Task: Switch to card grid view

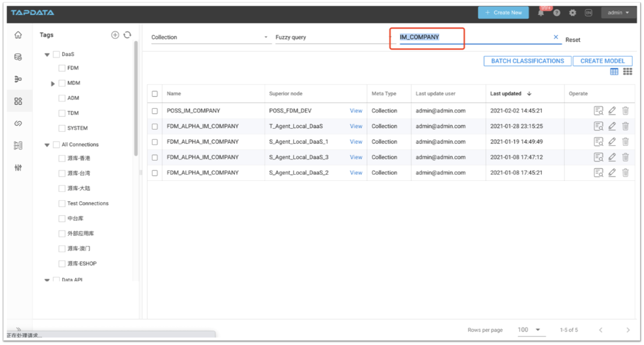Action: tap(628, 71)
